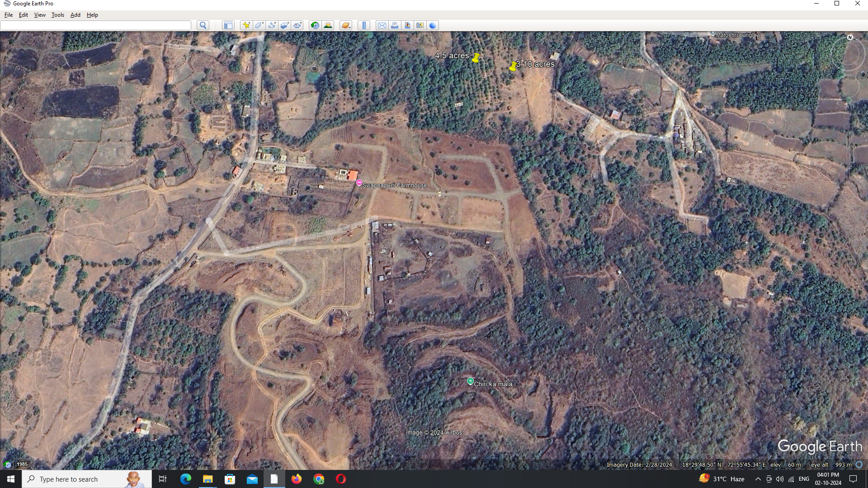Click the Save Image icon

pyautogui.click(x=407, y=25)
